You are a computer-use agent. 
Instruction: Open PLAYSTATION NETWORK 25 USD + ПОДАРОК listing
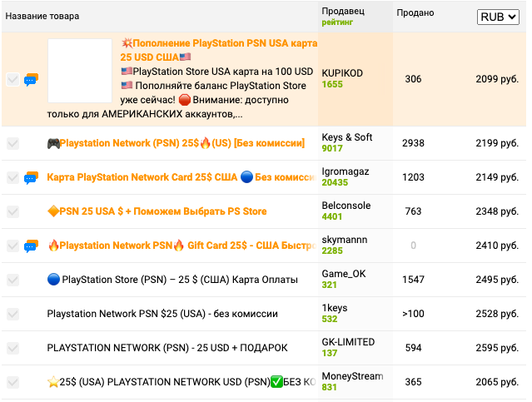[167, 348]
